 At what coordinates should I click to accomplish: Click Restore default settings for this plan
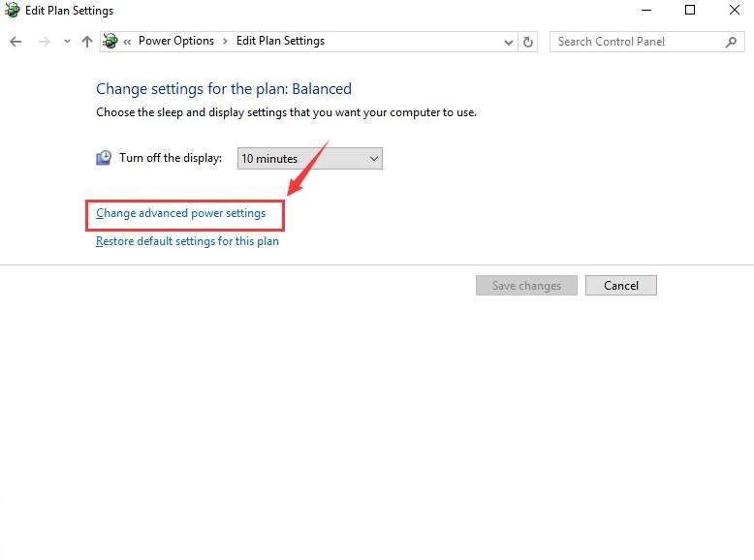[x=187, y=241]
